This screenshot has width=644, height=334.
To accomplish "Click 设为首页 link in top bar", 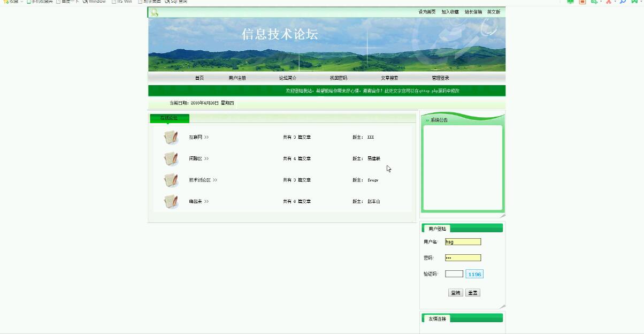I will (427, 12).
